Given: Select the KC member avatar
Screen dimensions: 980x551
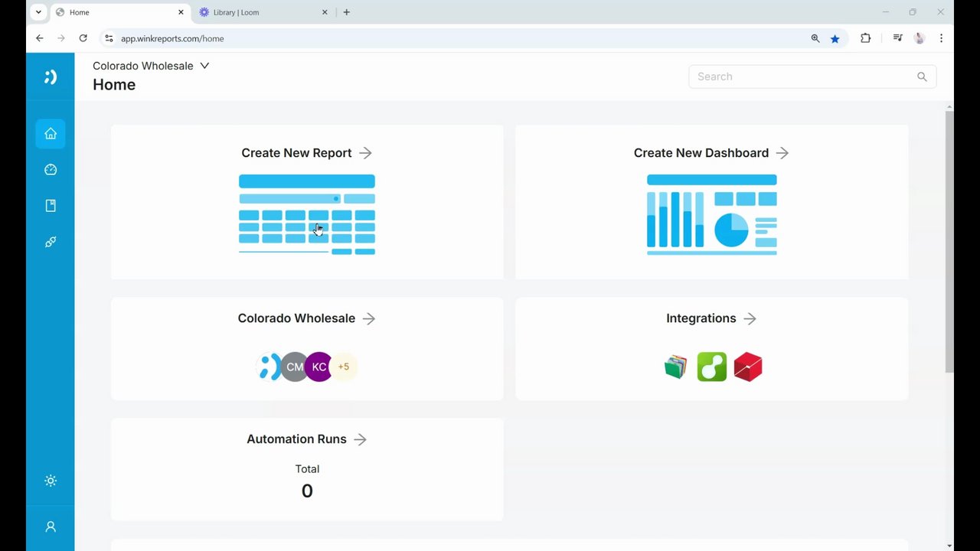Looking at the screenshot, I should coord(319,367).
